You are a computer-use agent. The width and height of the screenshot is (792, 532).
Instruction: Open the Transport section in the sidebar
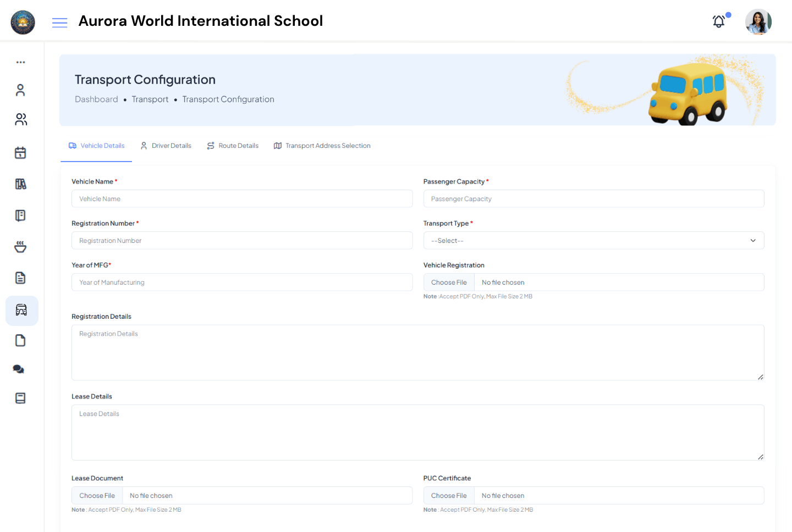pos(21,310)
